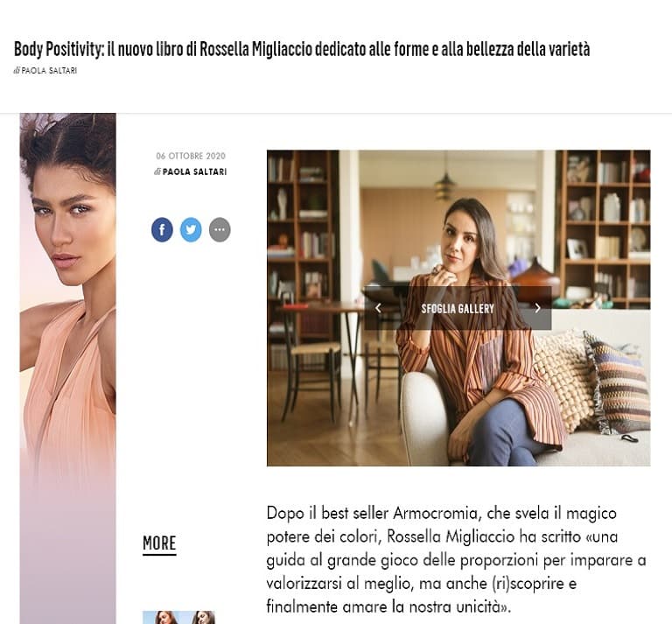Click the small italic 'di' before headline byline
672x624 pixels.
[17, 71]
